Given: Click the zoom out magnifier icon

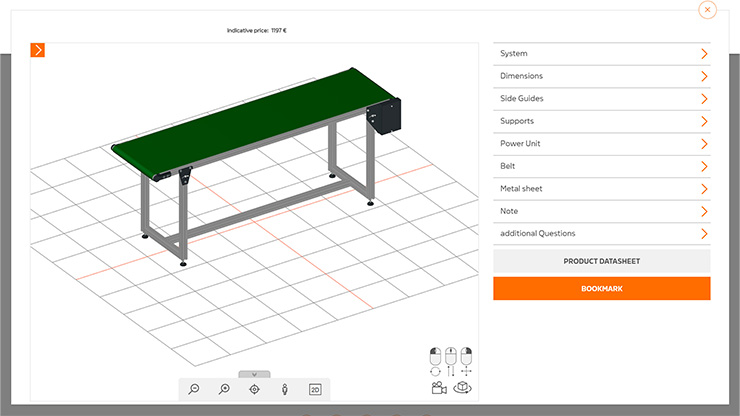Looking at the screenshot, I should tap(193, 389).
